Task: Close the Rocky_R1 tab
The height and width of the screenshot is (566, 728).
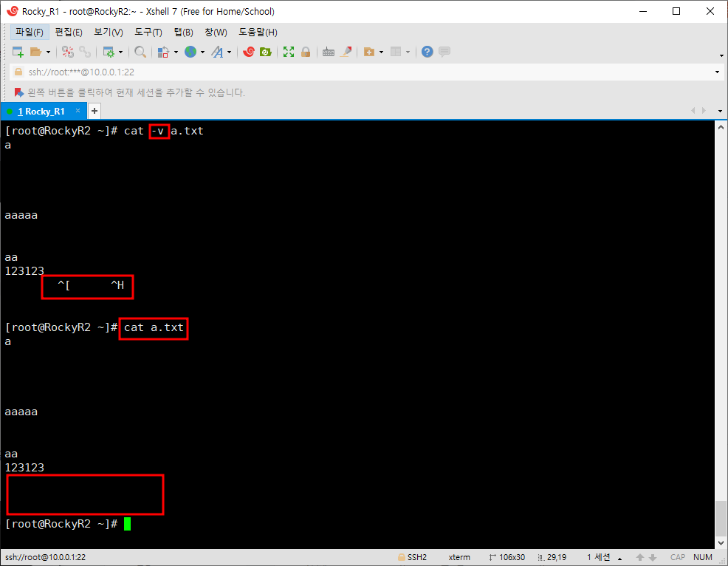Action: pos(78,111)
